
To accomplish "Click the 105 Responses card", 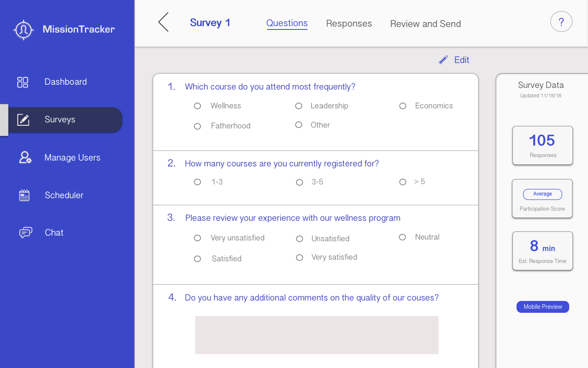I will pyautogui.click(x=542, y=145).
